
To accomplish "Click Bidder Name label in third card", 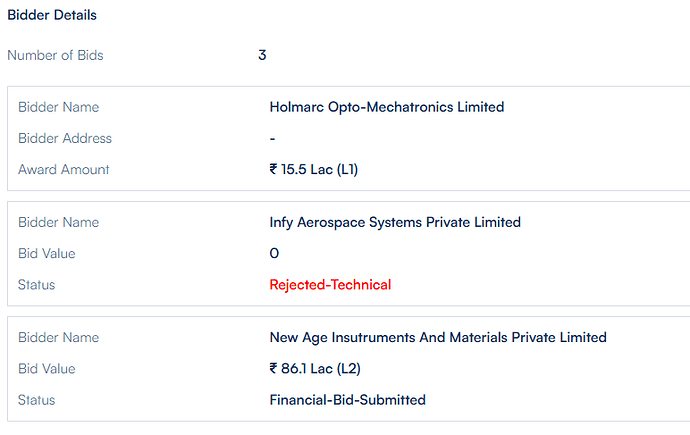I will pyautogui.click(x=59, y=338).
